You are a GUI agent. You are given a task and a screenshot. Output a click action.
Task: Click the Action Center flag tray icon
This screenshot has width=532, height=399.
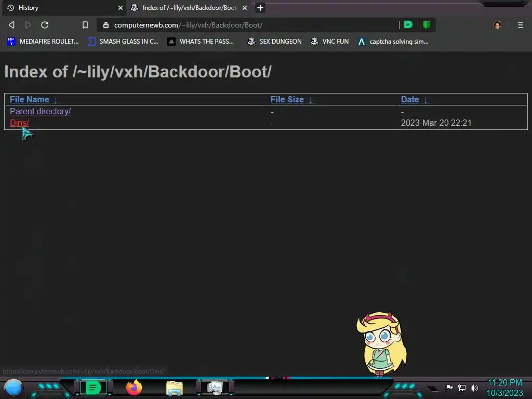point(449,388)
